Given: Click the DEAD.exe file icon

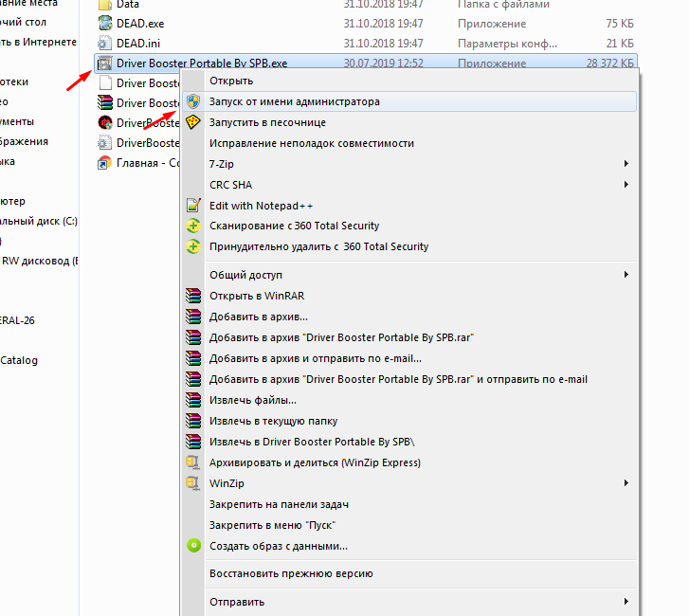Looking at the screenshot, I should tap(105, 24).
